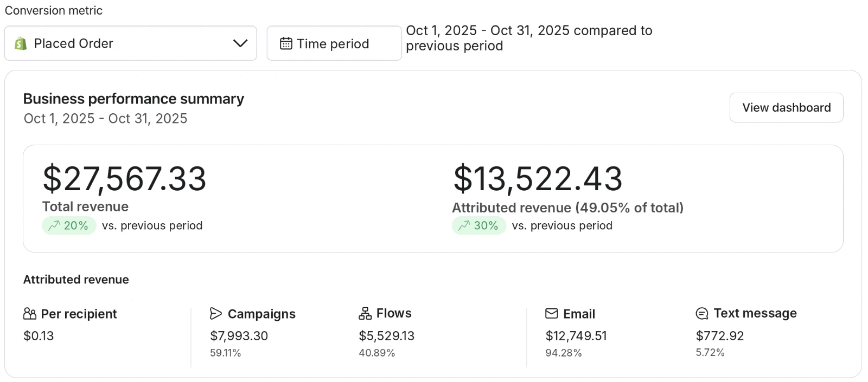
Task: Click the Per recipient label
Action: (x=79, y=314)
